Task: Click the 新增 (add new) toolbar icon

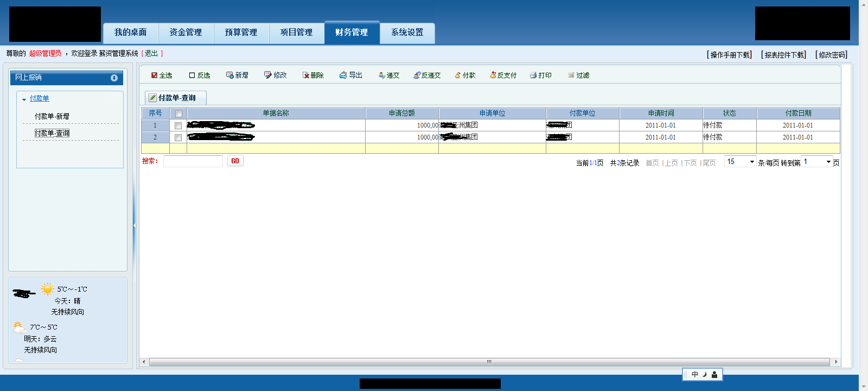Action: tap(230, 75)
